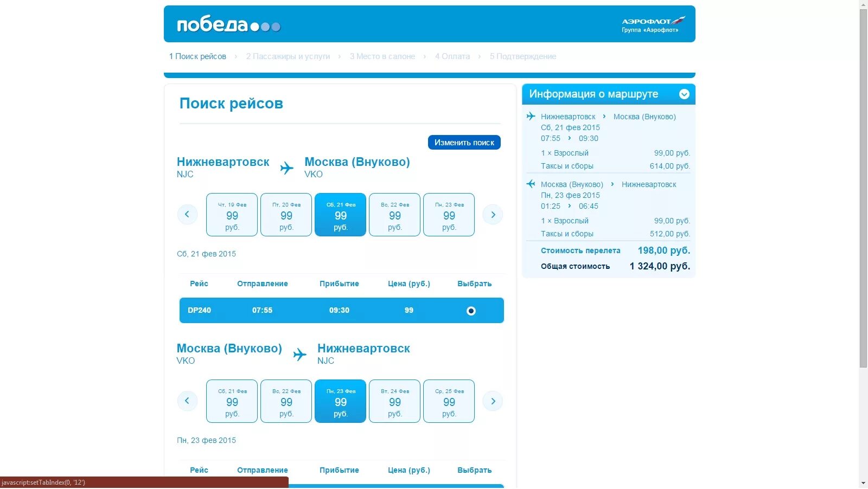This screenshot has height=489, width=868.
Task: Click the 512,00 руб. taxes amount
Action: 670,234
